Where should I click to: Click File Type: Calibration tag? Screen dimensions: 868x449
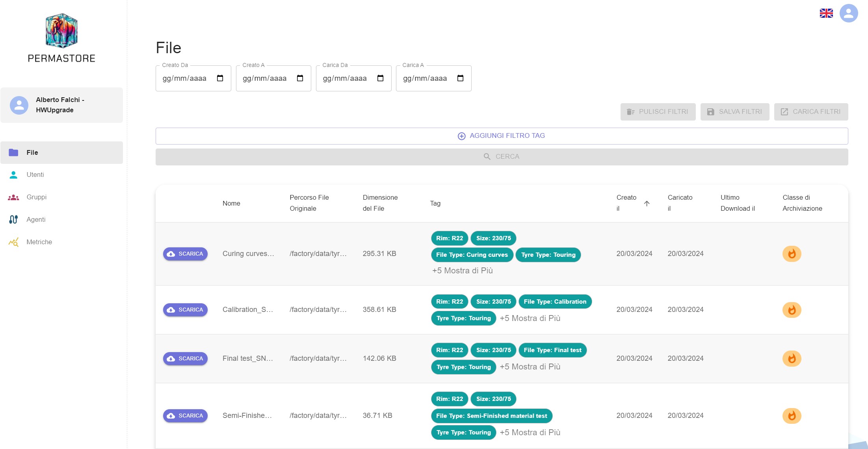(x=555, y=302)
